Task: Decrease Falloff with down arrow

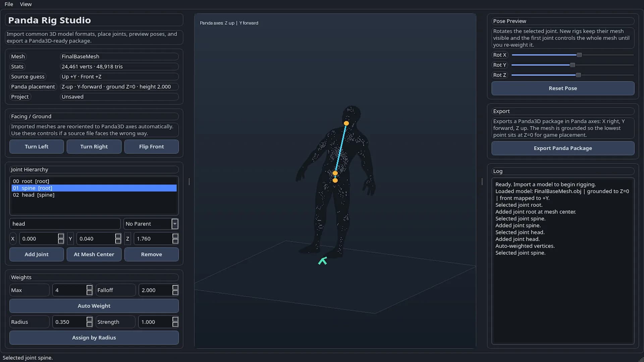Action: pos(175,293)
